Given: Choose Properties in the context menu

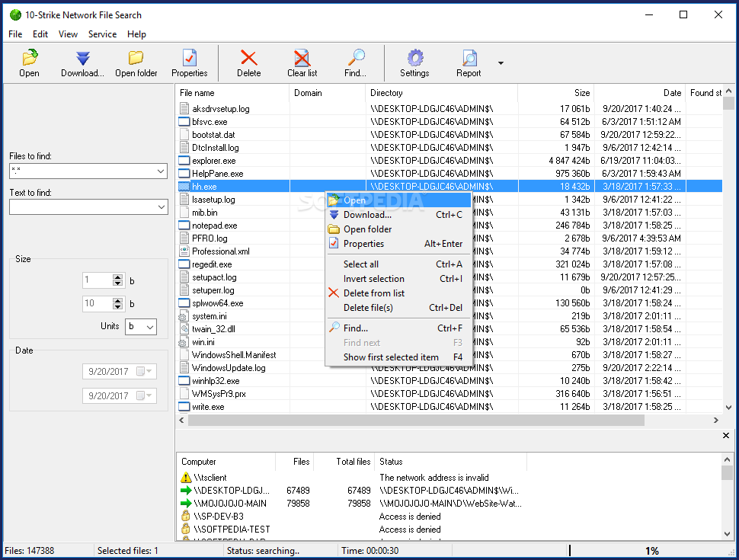Looking at the screenshot, I should coord(398,244).
